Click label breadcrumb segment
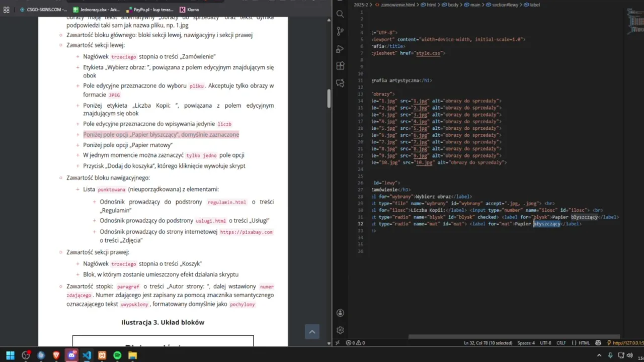This screenshot has width=644, height=362. coord(532,5)
